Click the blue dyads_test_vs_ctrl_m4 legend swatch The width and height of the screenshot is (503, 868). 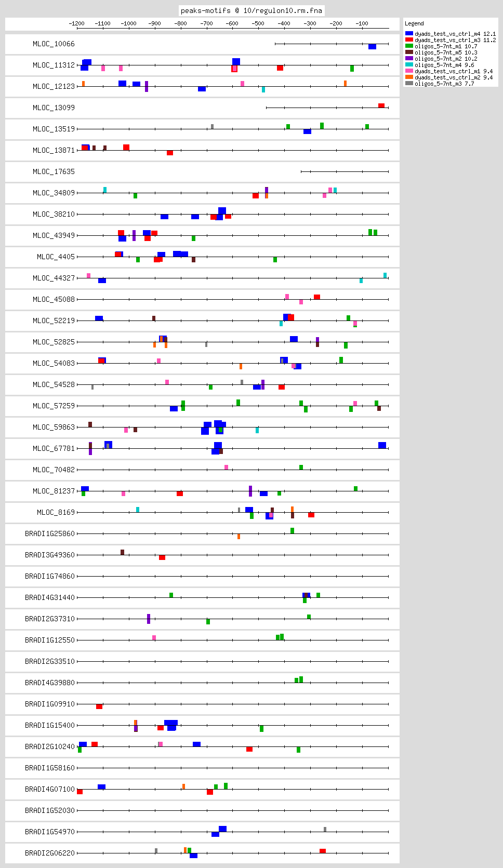[409, 34]
